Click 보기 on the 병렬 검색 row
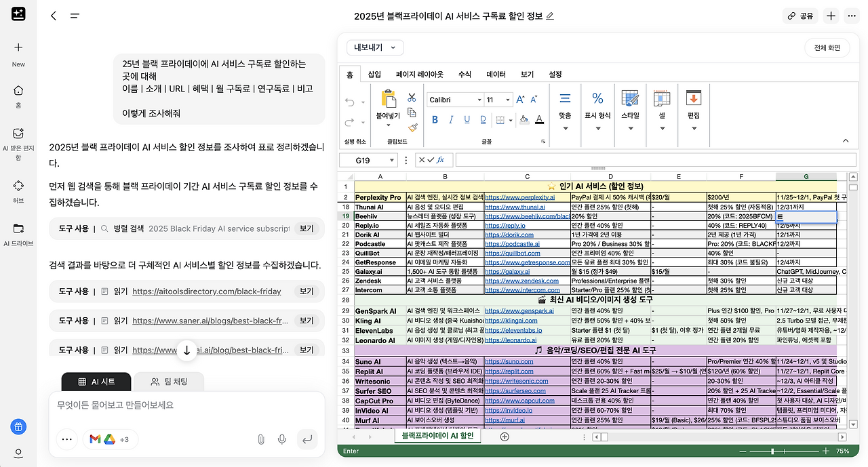 coord(307,229)
